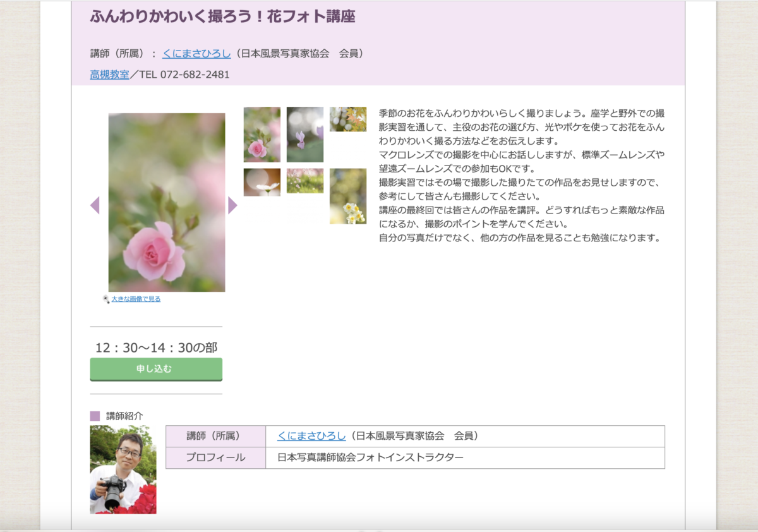Open the pink rose thumbnail

[x=262, y=135]
